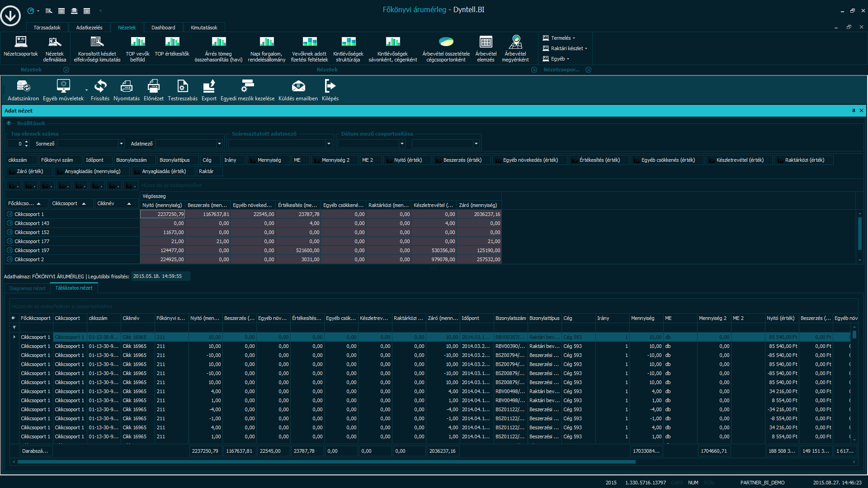The height and width of the screenshot is (488, 868).
Task: Open Kintlévőségek struktúrája view
Action: (348, 49)
